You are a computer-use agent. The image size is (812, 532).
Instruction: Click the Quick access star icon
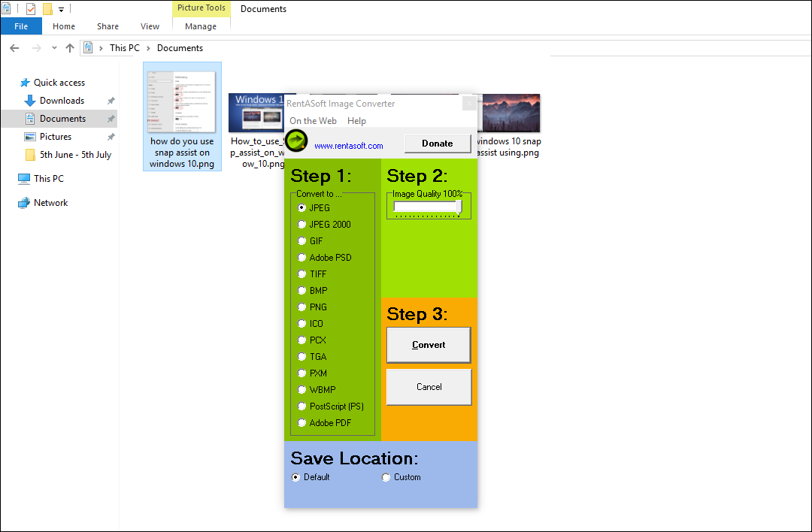24,83
